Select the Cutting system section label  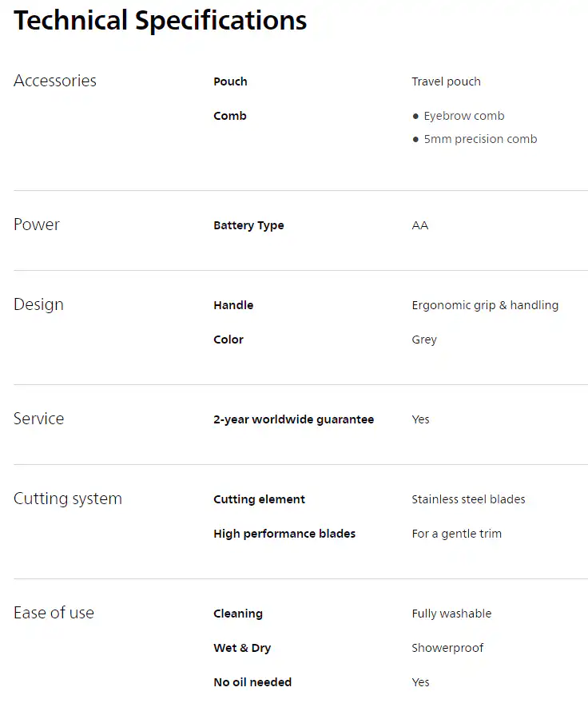pyautogui.click(x=68, y=499)
